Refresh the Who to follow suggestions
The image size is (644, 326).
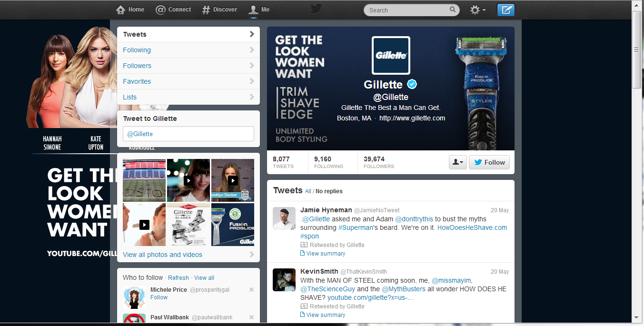(x=178, y=278)
